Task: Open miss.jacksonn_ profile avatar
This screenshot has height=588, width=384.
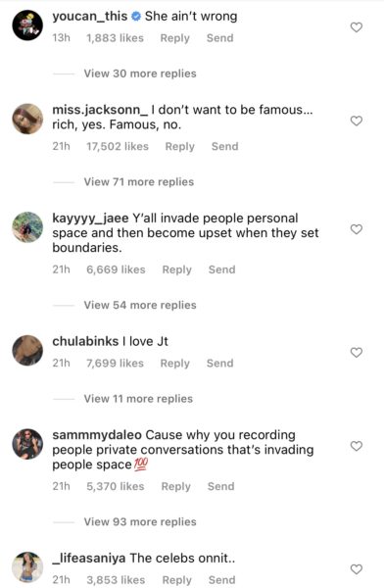Action: 27,119
